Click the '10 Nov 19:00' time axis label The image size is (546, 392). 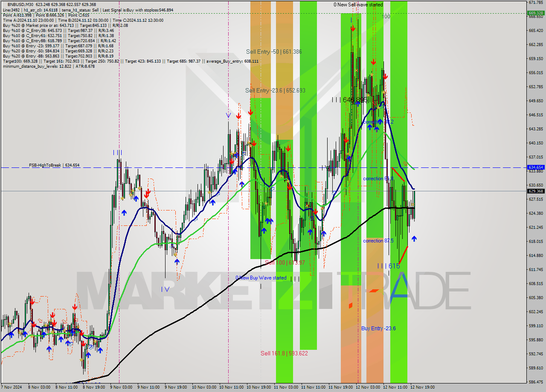coord(258,387)
